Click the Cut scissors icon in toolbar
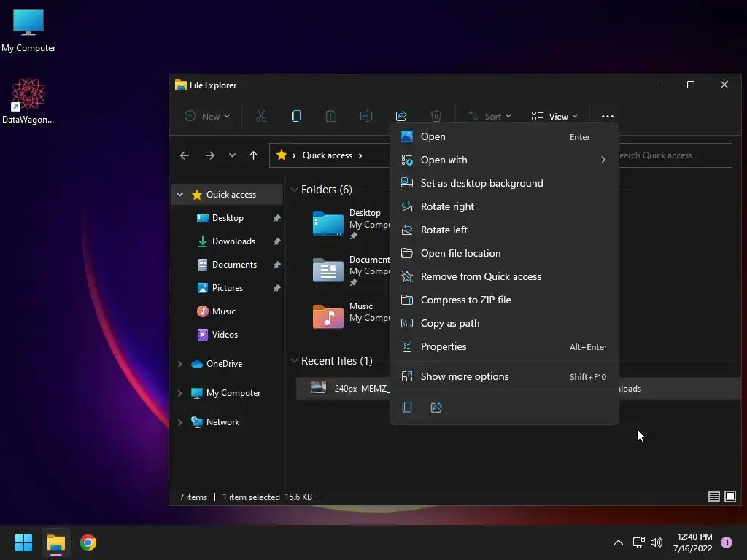The width and height of the screenshot is (747, 560). click(261, 116)
